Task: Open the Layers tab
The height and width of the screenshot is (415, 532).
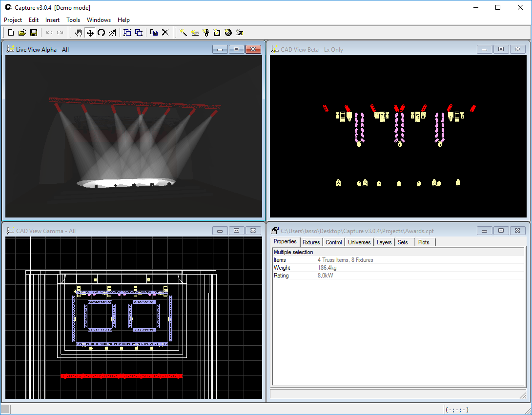Action: 384,242
